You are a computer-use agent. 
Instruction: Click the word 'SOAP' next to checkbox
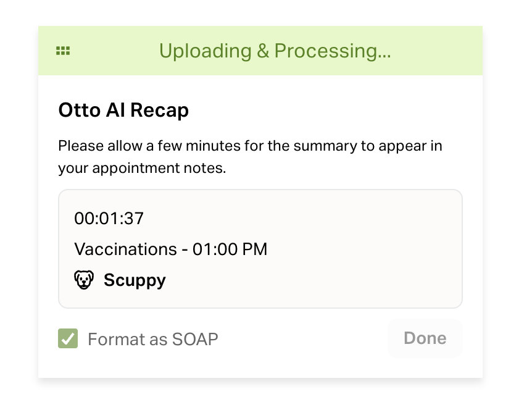(x=195, y=339)
